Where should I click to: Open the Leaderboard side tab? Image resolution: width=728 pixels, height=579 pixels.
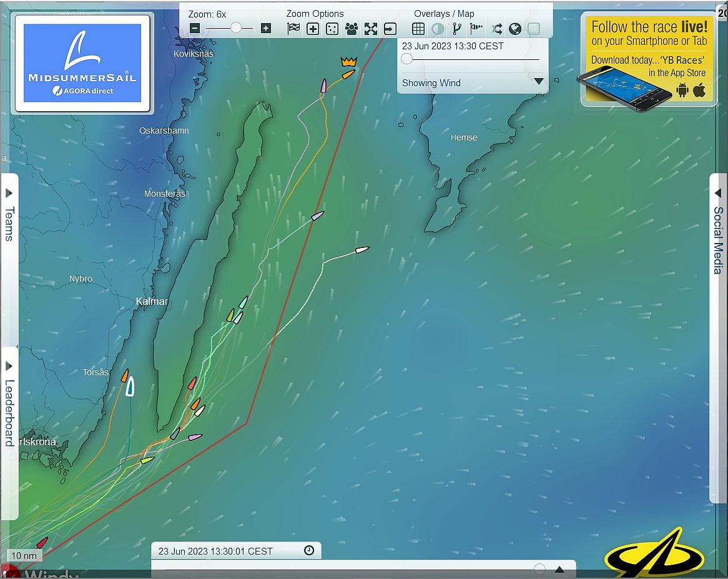pyautogui.click(x=9, y=406)
